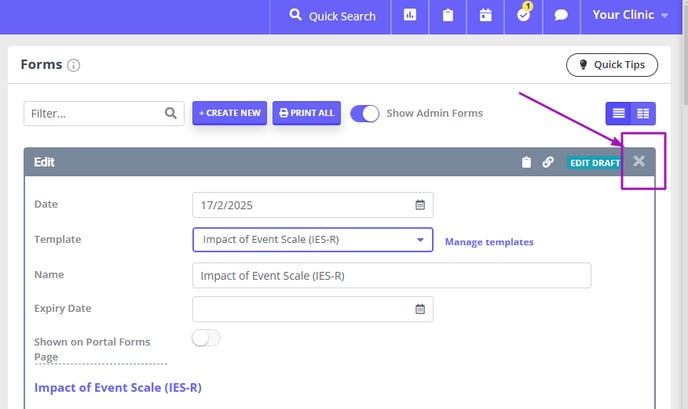This screenshot has width=688, height=409.
Task: Expand the Template dropdown
Action: [312, 240]
